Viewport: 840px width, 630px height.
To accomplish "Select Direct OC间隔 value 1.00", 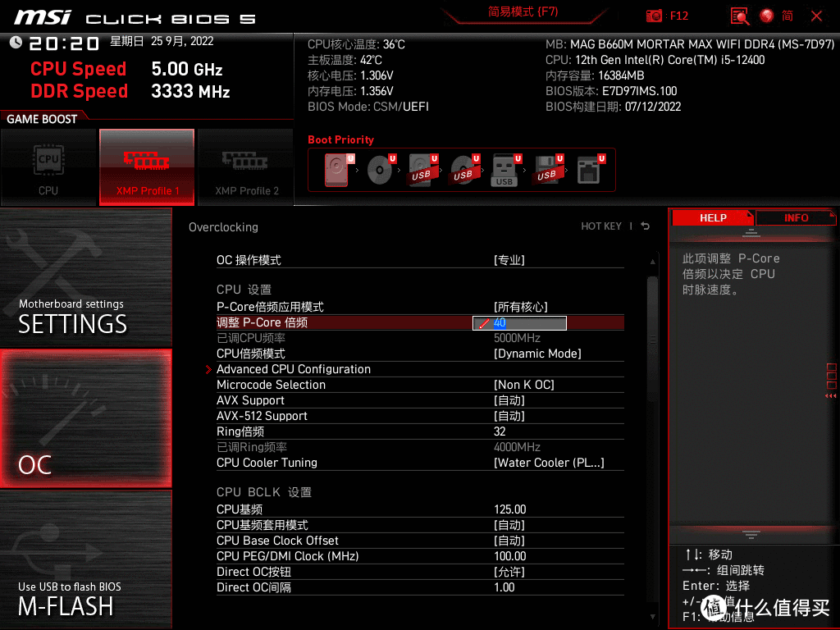I will pyautogui.click(x=504, y=587).
